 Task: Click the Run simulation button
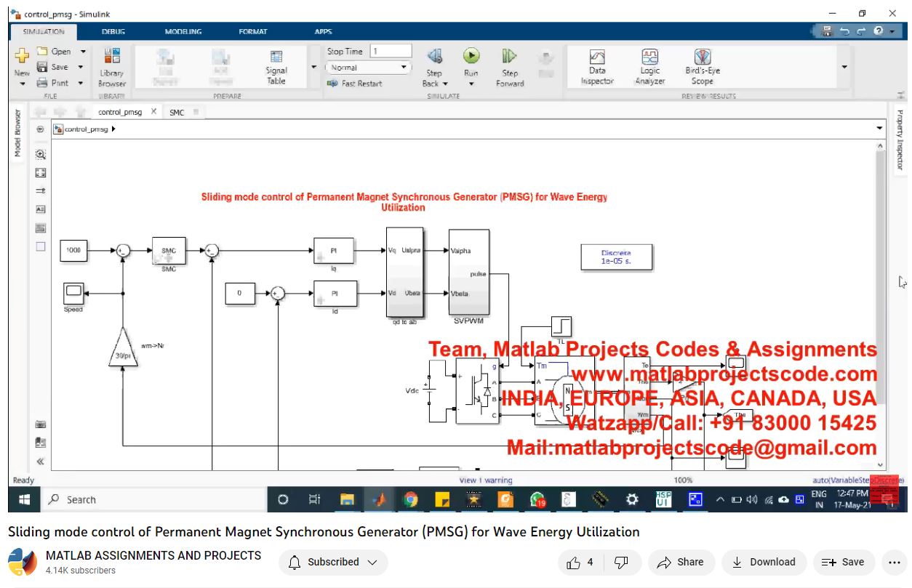point(471,57)
